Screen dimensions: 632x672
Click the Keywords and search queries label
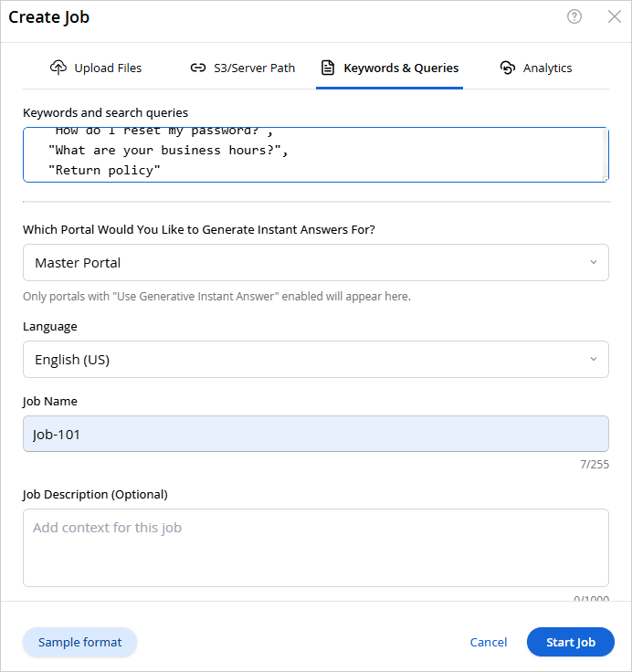105,112
